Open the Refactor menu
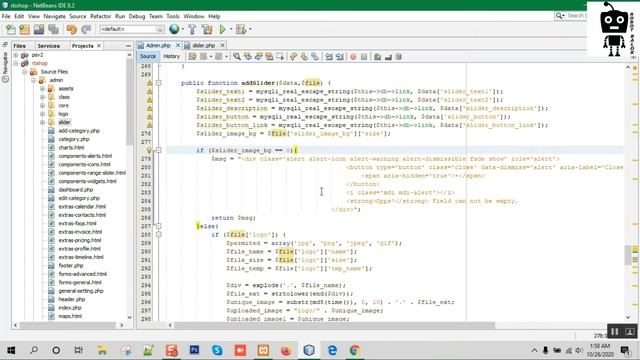Viewport: 640px width, 360px height. 100,16
